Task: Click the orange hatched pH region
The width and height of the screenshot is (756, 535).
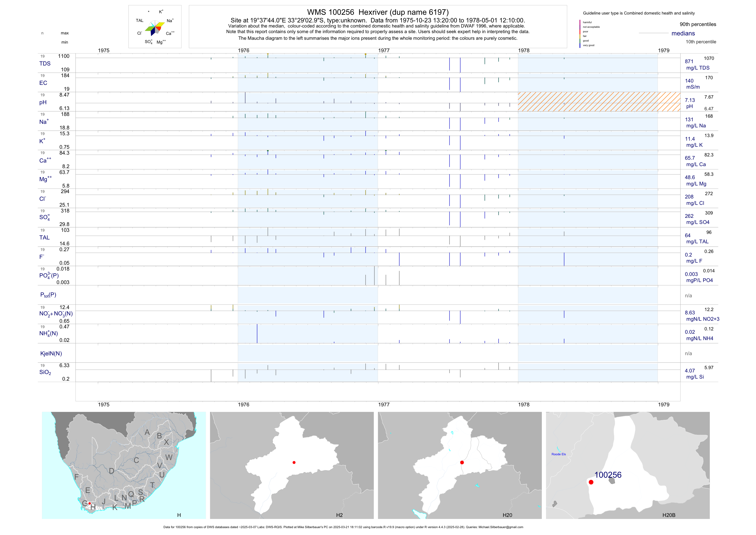Action: [599, 102]
